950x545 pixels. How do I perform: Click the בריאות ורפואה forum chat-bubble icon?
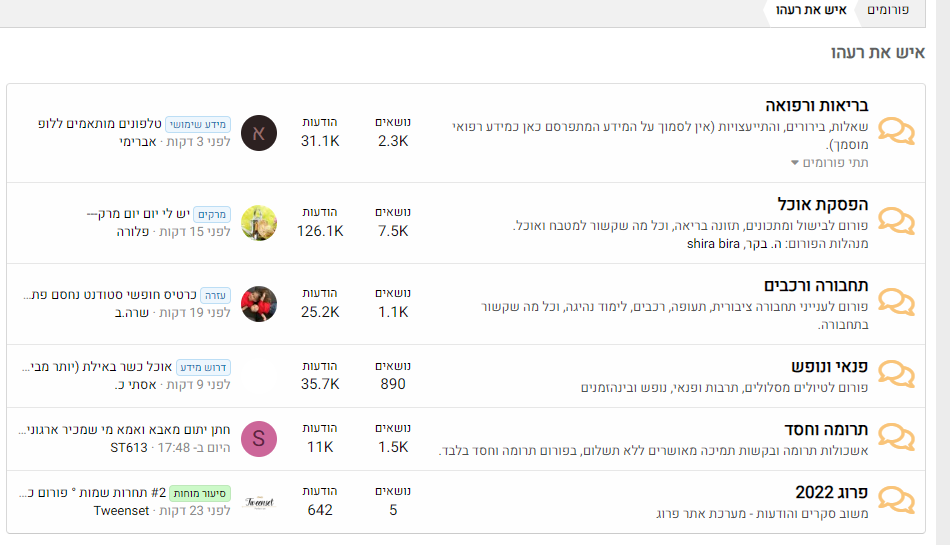[x=896, y=133]
